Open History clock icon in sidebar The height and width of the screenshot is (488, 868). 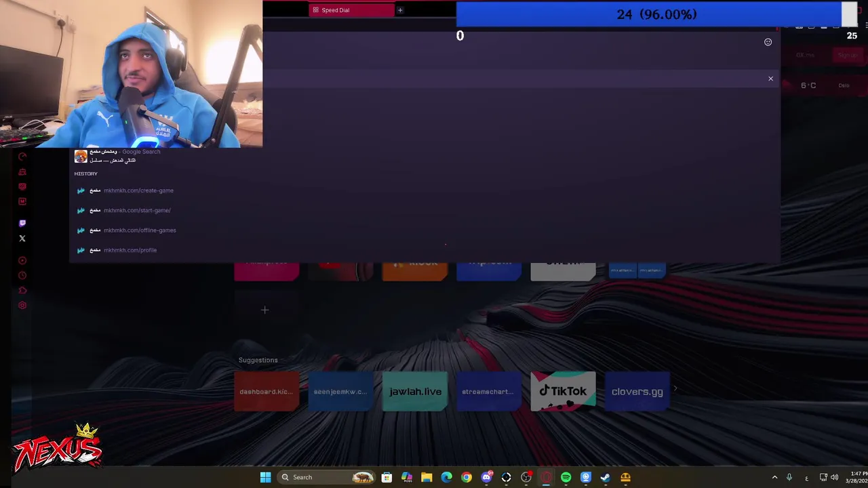pyautogui.click(x=22, y=275)
